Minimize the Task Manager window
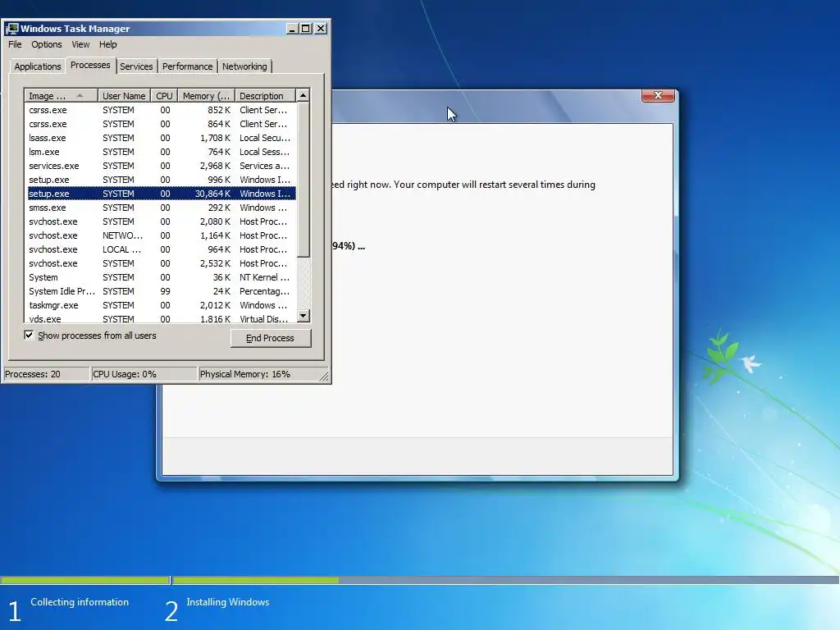This screenshot has width=840, height=630. (292, 29)
